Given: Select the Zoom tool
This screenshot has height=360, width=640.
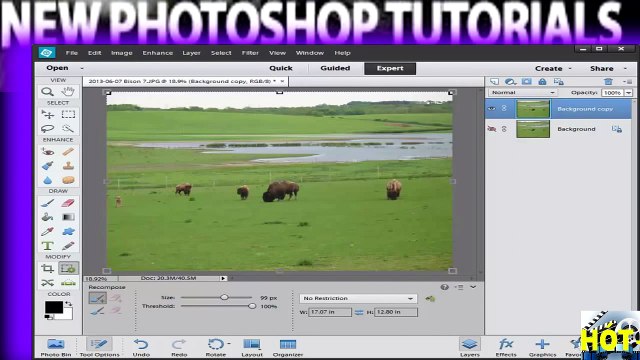Looking at the screenshot, I should click(47, 91).
